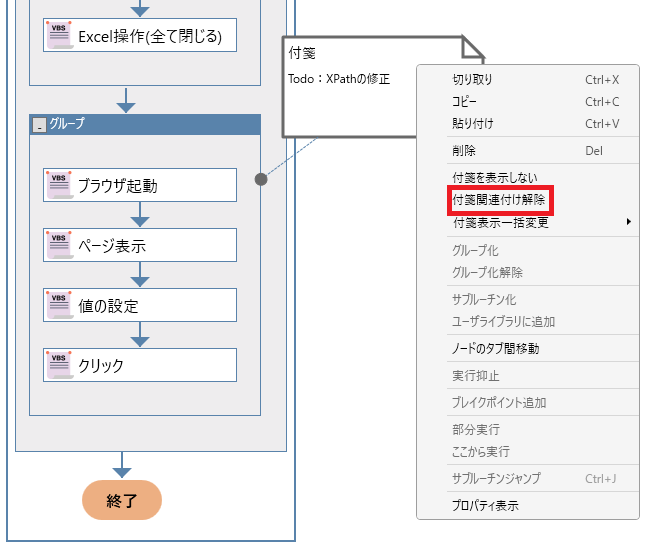
Task: Collapse the グループ box with minus button
Action: pos(39,125)
